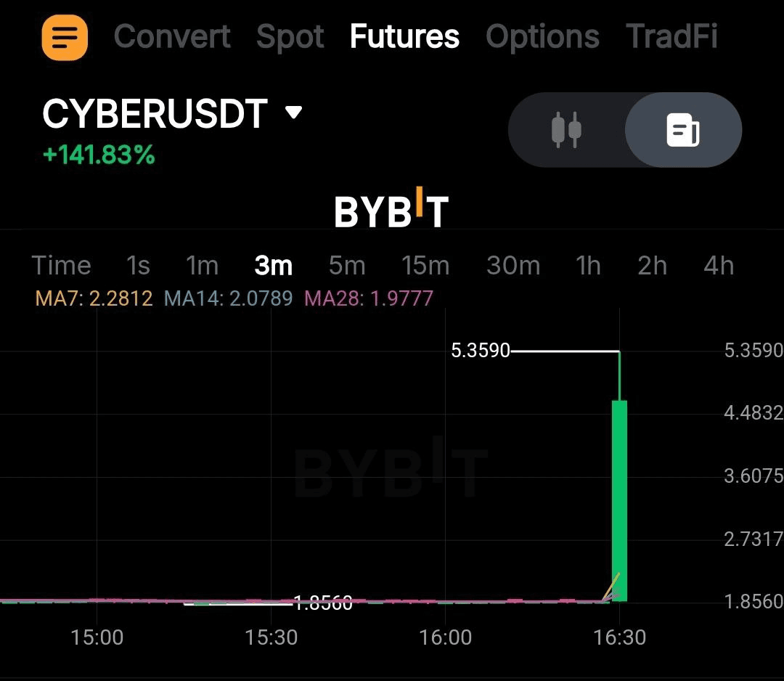
Task: Expand the CYBERUSDT pair dropdown arrow
Action: coord(293,112)
